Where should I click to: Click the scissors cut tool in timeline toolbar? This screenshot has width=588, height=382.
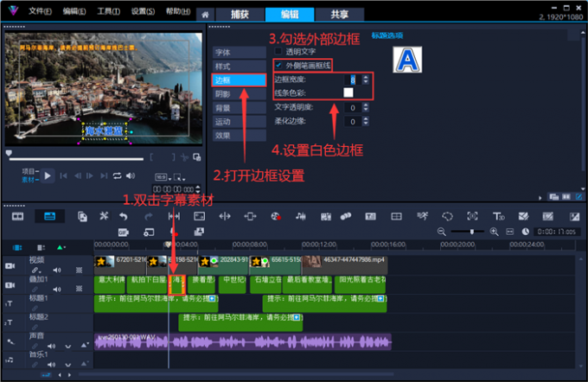[103, 216]
